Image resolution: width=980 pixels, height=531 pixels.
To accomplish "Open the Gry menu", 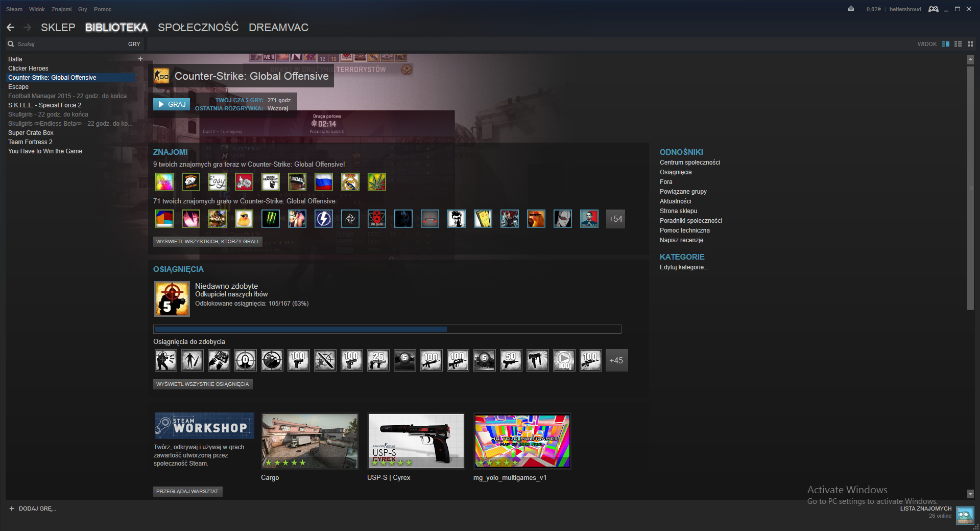I will (83, 9).
